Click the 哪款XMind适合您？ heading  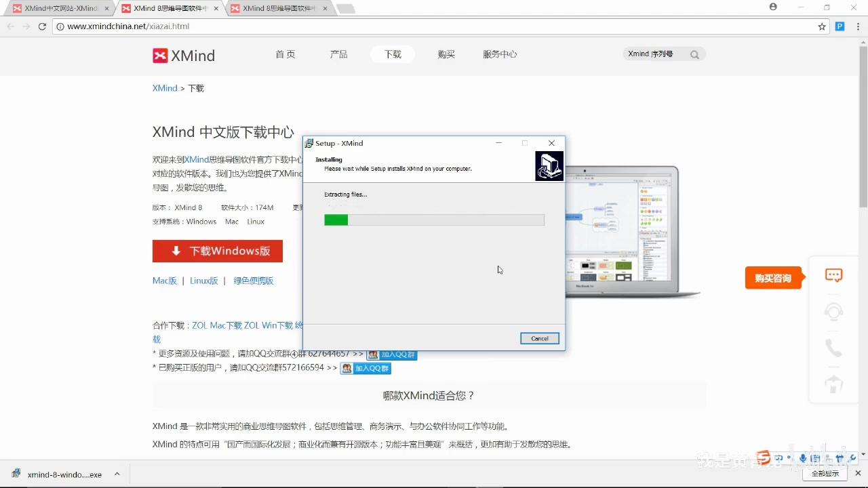(429, 396)
